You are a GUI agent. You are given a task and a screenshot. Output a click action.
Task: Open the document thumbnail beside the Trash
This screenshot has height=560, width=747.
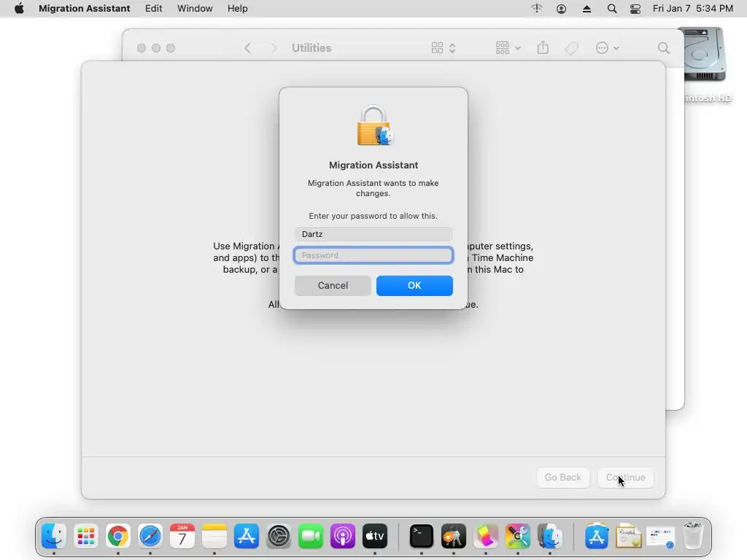(x=661, y=537)
